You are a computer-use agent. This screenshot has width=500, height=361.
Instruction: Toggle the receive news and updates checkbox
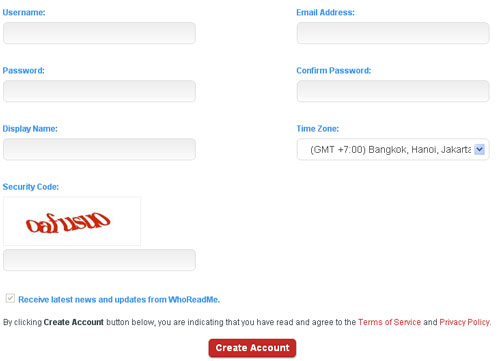10,298
